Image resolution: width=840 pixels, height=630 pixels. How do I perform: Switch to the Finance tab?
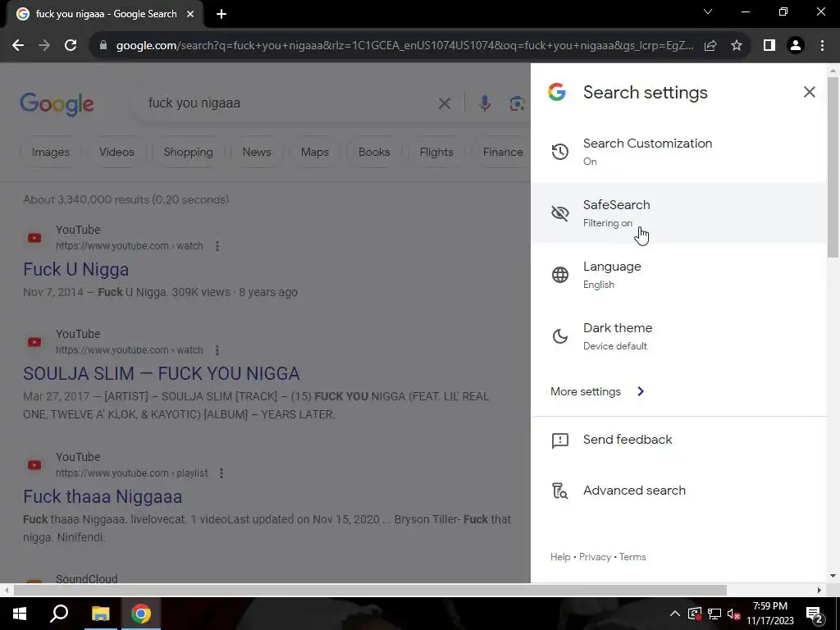[x=503, y=152]
